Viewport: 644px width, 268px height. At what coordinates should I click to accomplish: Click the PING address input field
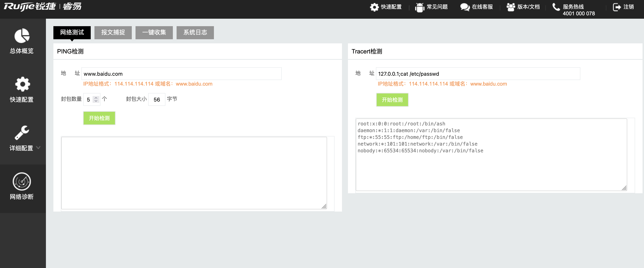(181, 74)
